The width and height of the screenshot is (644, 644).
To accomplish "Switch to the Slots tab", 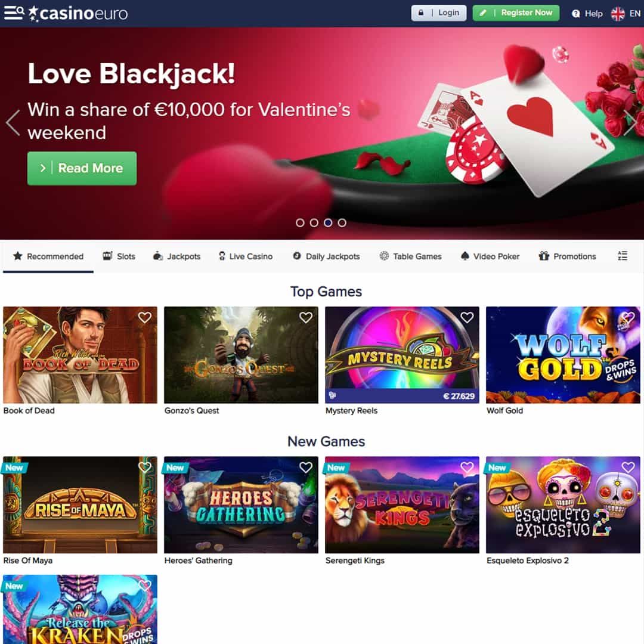I will 119,256.
